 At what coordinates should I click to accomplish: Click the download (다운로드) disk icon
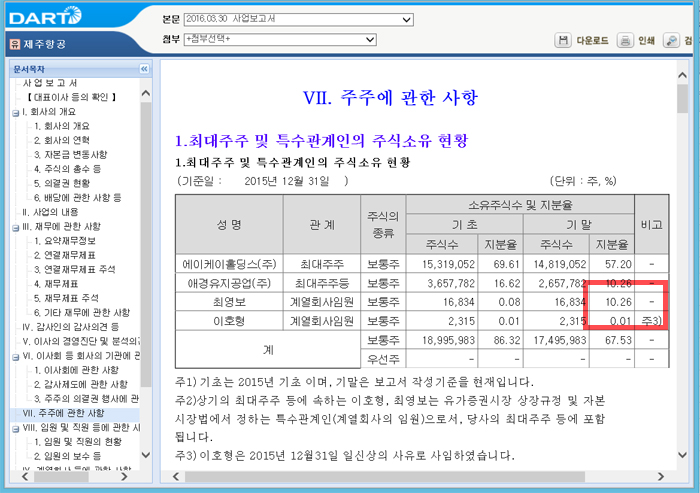(564, 41)
